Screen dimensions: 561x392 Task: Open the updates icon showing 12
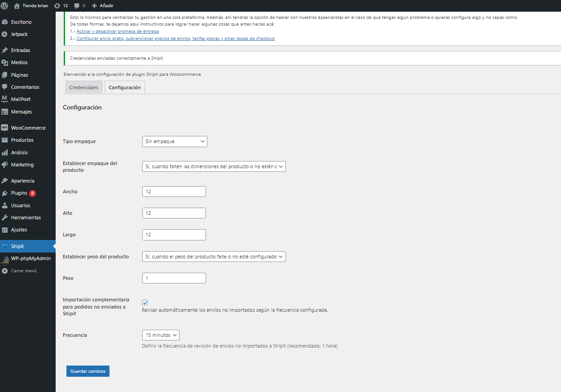57,6
